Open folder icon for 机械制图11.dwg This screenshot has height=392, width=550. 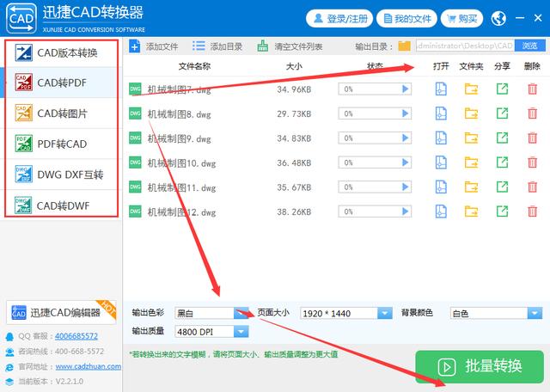point(471,187)
